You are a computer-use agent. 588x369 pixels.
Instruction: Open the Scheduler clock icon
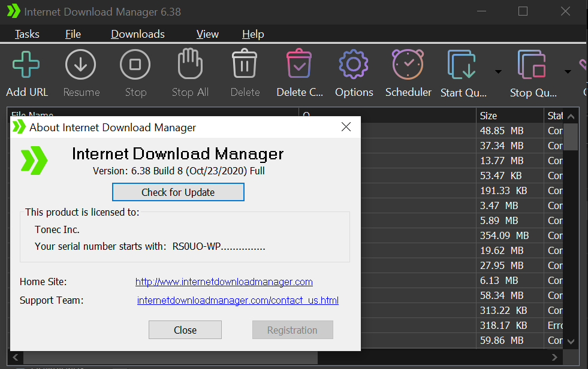pos(408,64)
